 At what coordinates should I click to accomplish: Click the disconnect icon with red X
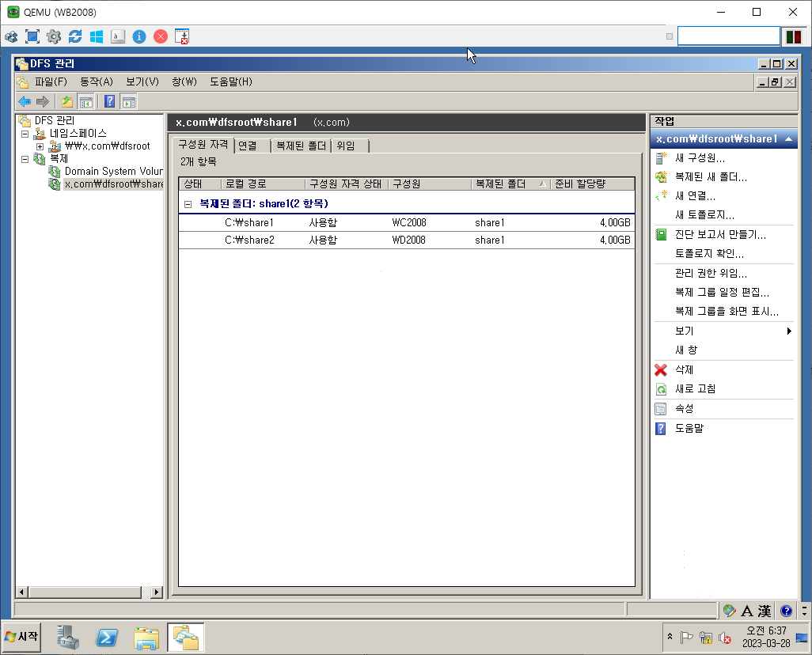click(x=182, y=36)
